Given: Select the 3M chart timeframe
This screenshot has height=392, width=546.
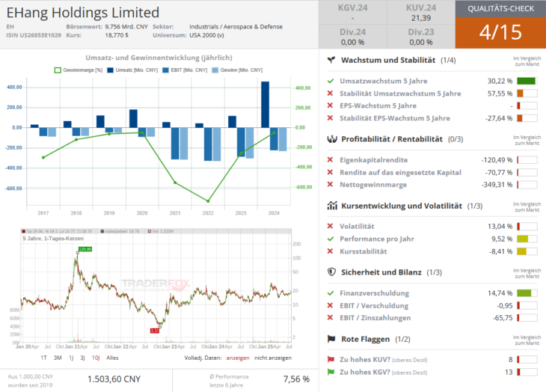Looking at the screenshot, I should click(x=58, y=358).
